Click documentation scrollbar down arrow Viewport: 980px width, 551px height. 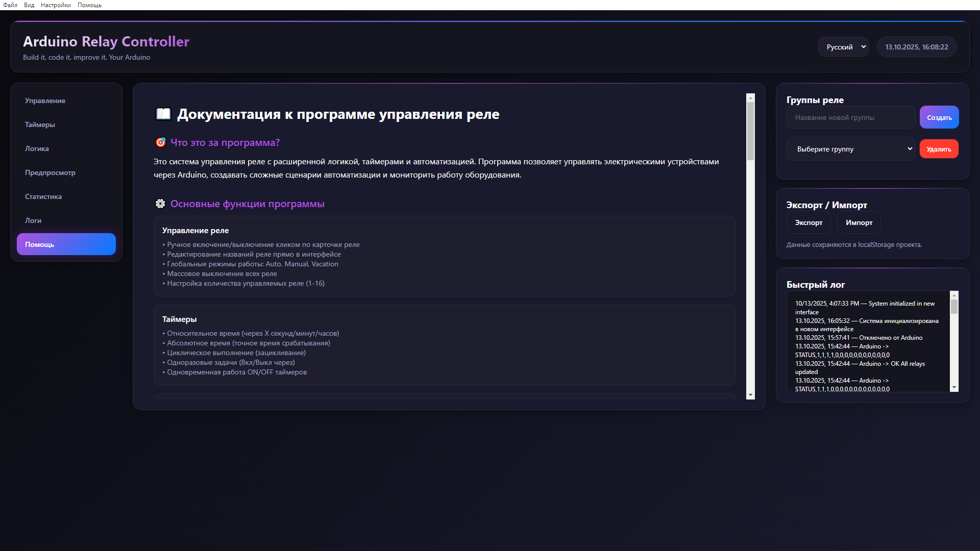click(750, 395)
